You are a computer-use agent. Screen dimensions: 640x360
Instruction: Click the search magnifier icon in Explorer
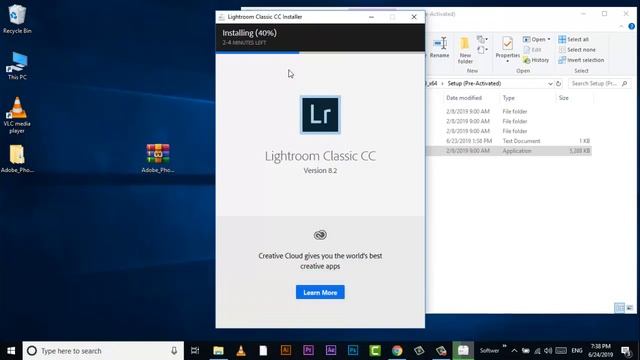click(624, 84)
